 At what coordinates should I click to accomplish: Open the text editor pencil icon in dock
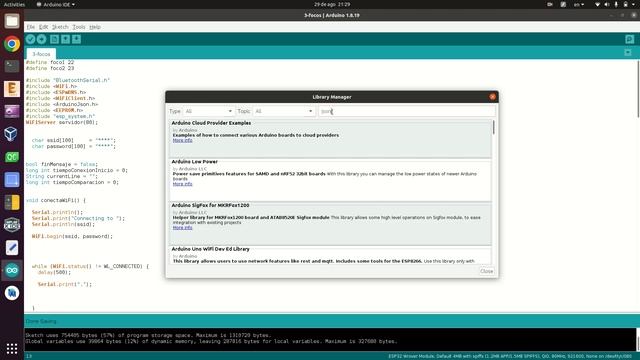pyautogui.click(x=12, y=248)
